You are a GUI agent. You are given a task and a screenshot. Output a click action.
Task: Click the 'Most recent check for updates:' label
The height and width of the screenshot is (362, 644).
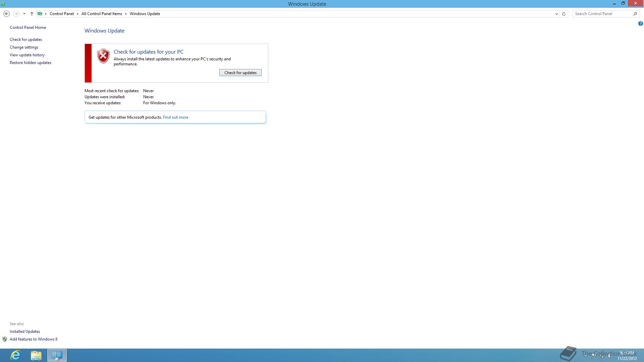(x=112, y=91)
